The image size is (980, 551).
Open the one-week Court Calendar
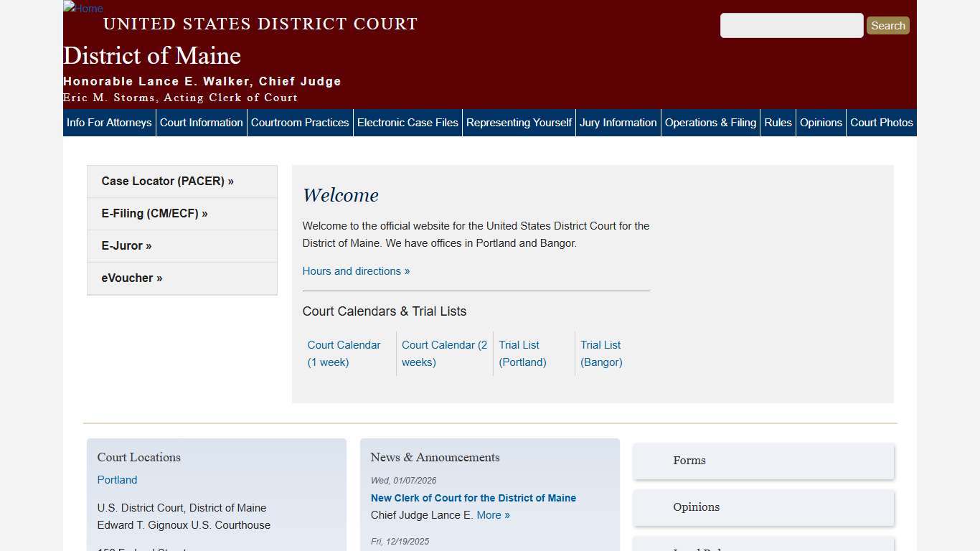point(344,354)
